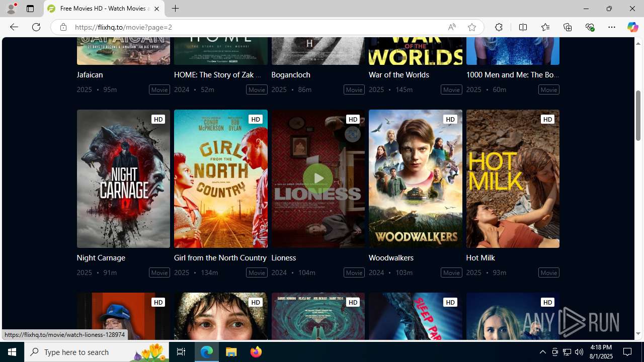Click the 134m runtime under Girl from North Country
644x362 pixels.
point(209,273)
